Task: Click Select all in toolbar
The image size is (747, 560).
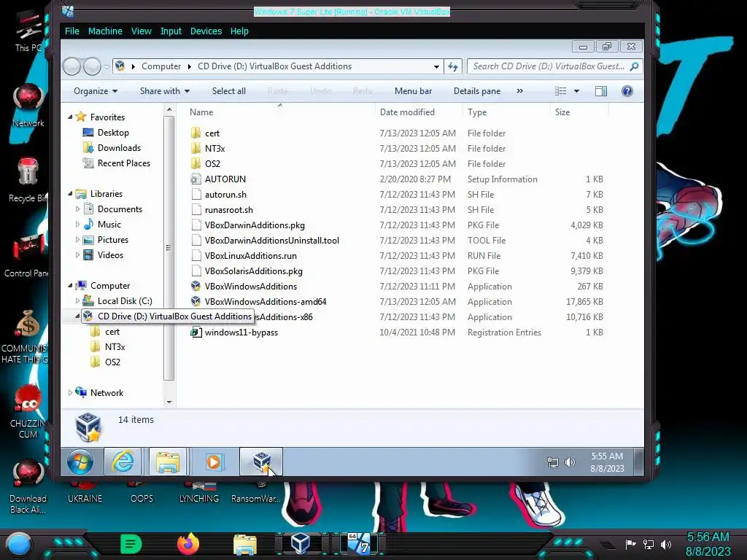Action: click(228, 91)
